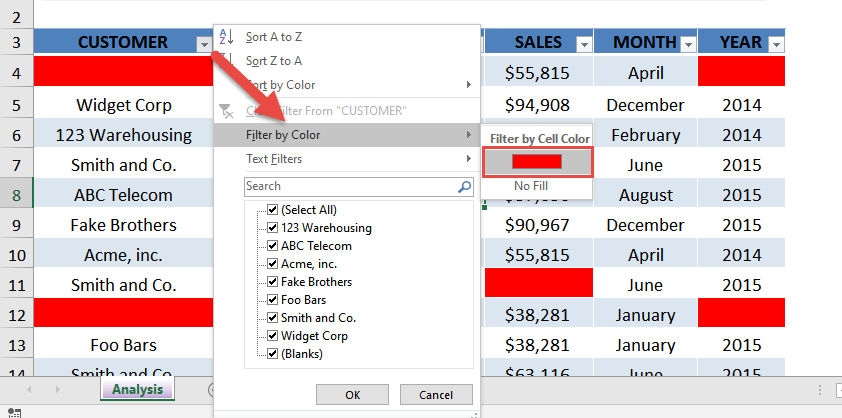
Task: Toggle the (Select All) checkbox
Action: point(272,210)
